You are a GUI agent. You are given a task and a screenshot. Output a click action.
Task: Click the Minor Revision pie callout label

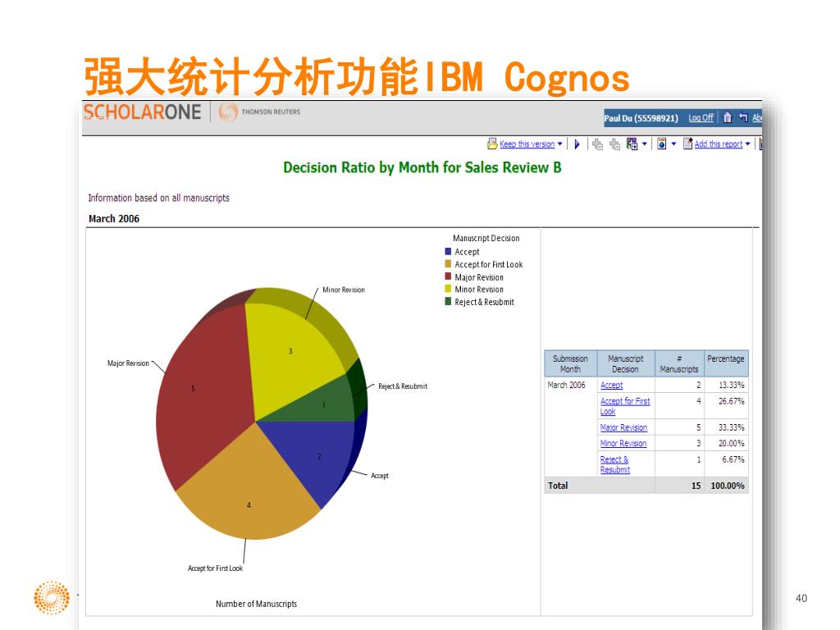[344, 290]
